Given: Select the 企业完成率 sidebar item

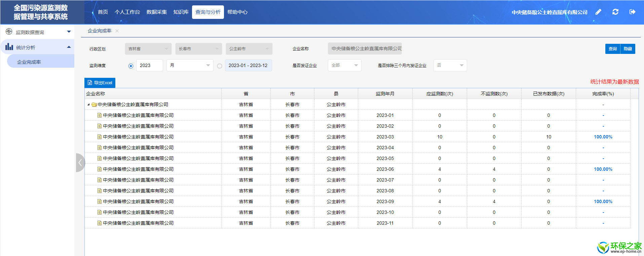Looking at the screenshot, I should [40, 62].
